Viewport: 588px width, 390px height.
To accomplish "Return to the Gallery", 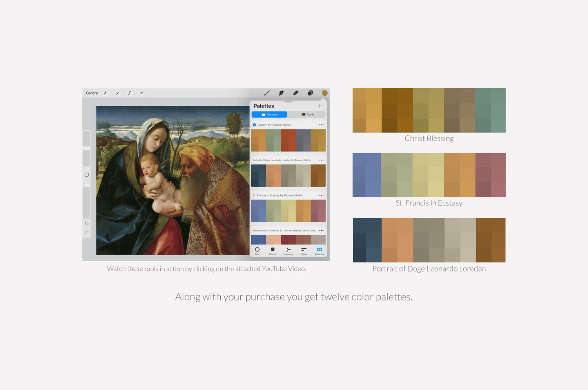I will click(92, 93).
